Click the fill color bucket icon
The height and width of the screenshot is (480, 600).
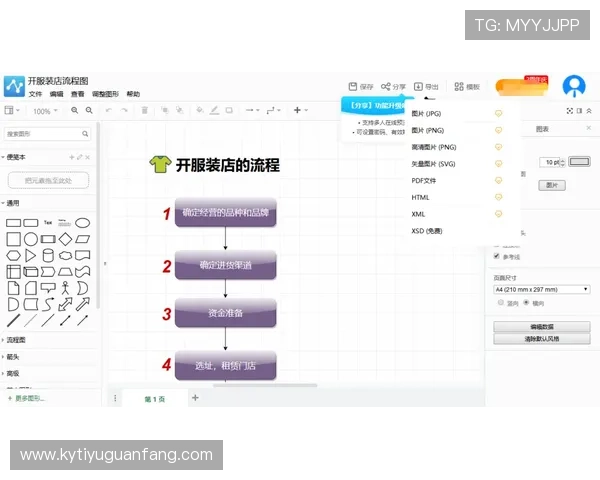[199, 111]
